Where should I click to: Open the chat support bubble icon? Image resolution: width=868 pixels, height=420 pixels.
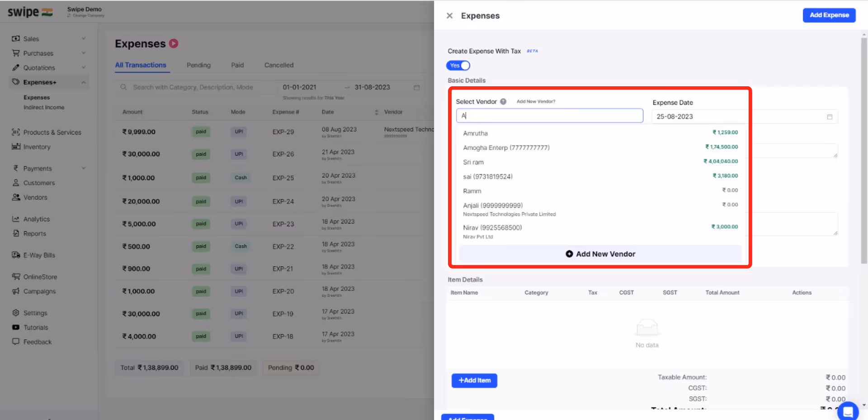(x=848, y=411)
